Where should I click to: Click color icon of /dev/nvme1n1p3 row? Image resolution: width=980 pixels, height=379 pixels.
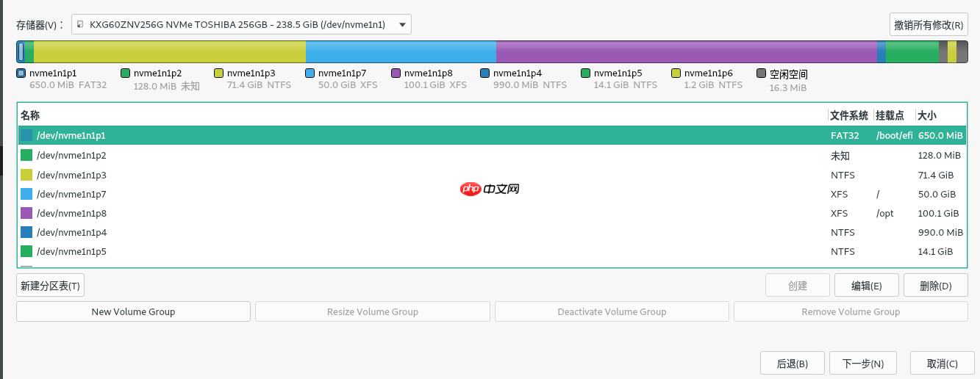(x=26, y=175)
